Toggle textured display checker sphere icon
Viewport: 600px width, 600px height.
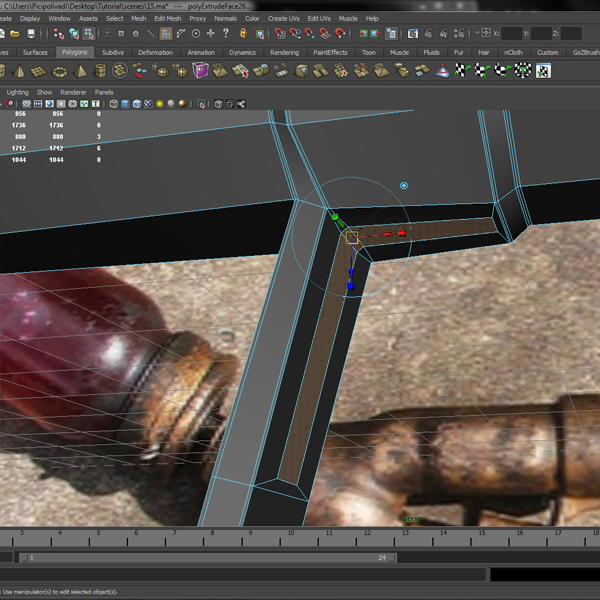click(x=148, y=104)
